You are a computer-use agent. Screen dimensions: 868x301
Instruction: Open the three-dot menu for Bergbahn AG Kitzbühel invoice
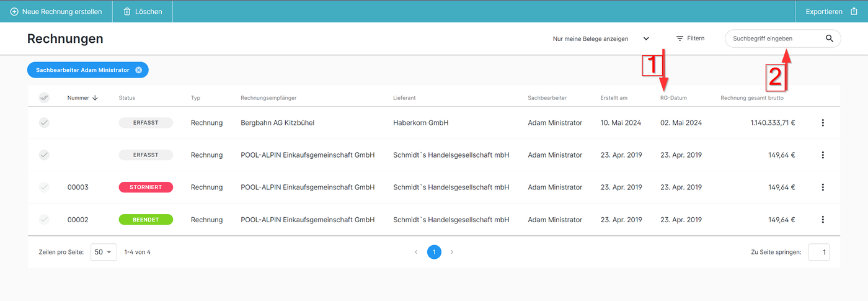[823, 123]
